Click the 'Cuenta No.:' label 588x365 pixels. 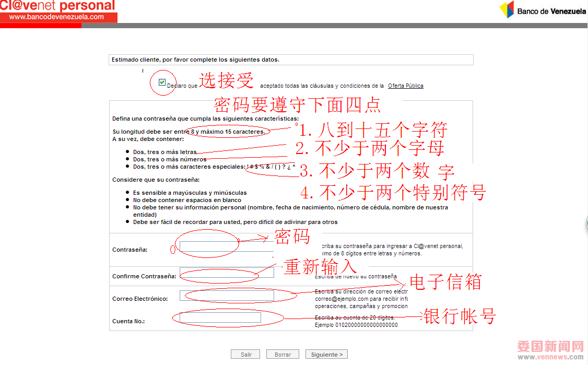click(128, 322)
